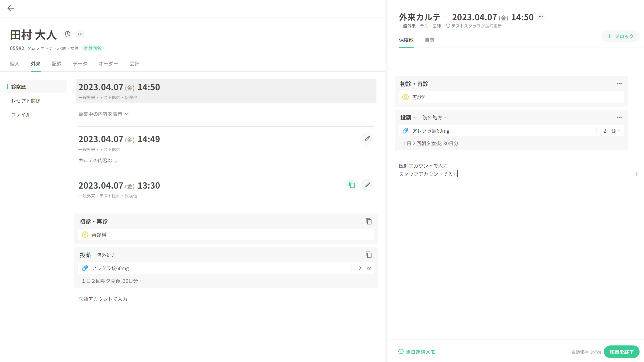Click the plus icon beside the note text

(637, 174)
